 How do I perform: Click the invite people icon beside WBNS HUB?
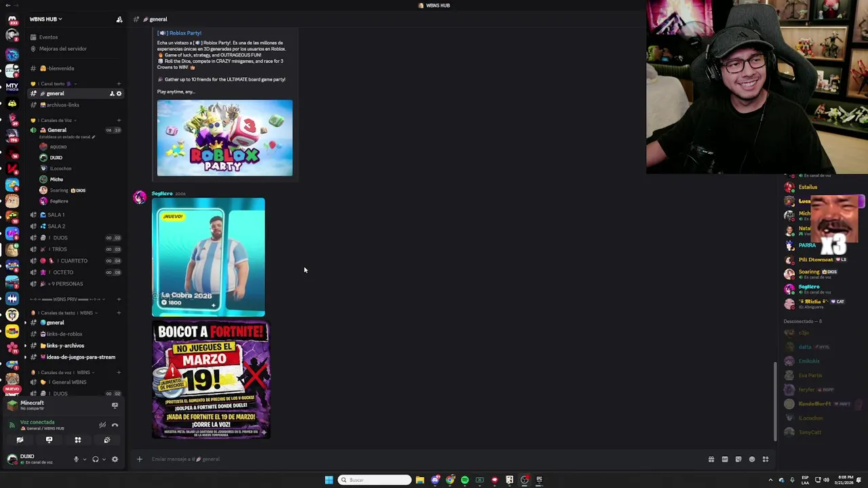tap(119, 19)
